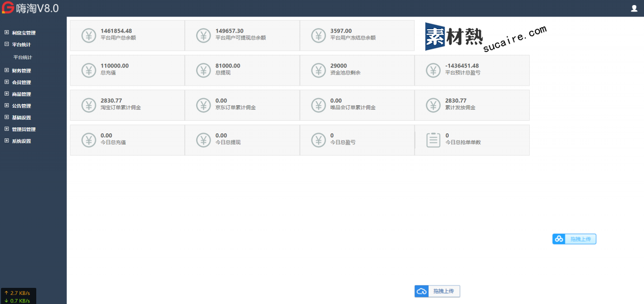Click yen icon on 总提现 card

pos(203,70)
